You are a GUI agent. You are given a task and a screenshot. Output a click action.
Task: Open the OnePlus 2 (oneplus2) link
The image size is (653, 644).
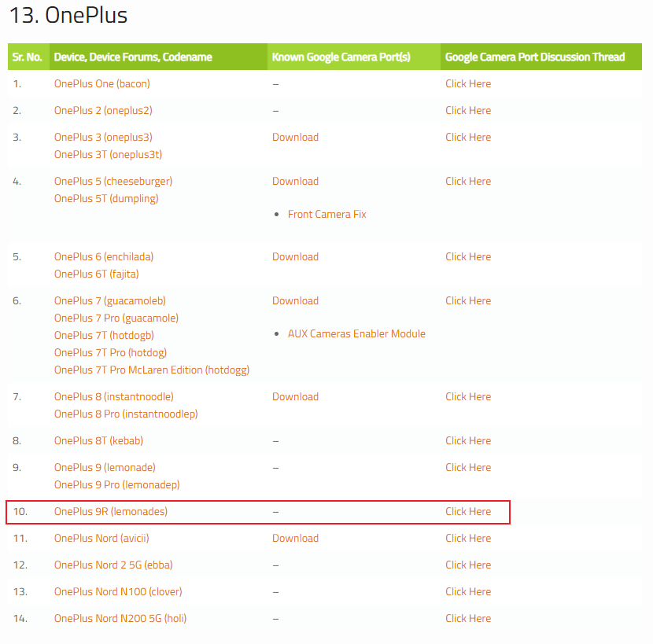(103, 110)
